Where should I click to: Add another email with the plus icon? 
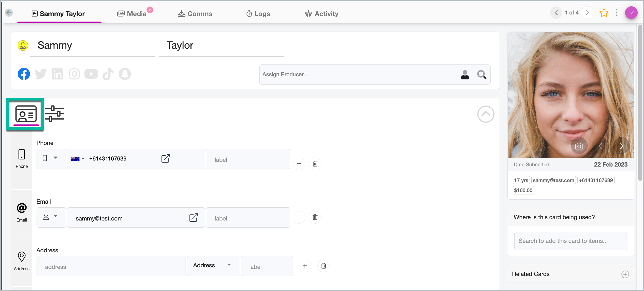point(299,217)
